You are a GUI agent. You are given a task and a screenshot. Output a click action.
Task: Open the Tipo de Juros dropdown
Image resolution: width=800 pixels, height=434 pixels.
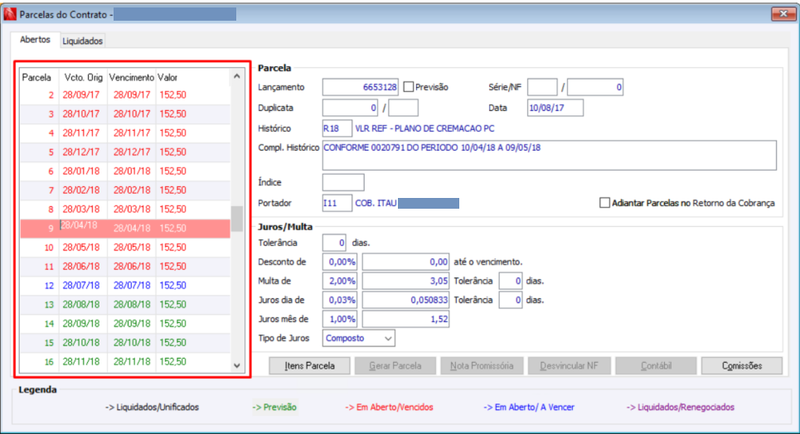click(x=359, y=338)
